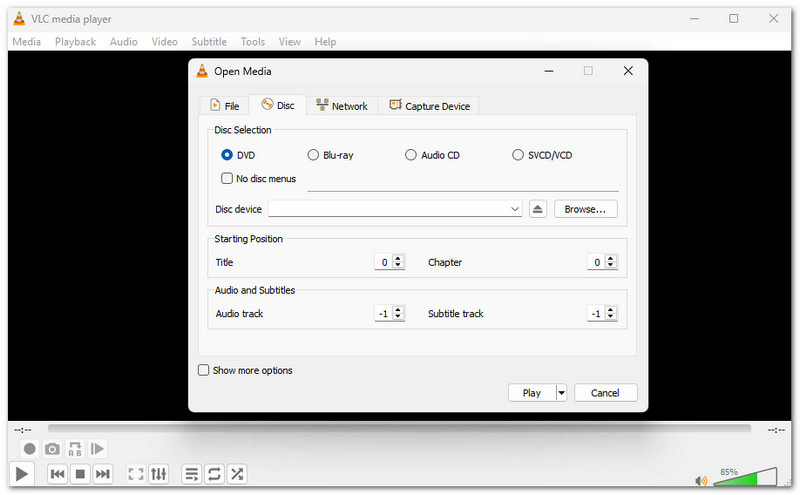
Task: Toggle loop mode icon
Action: coord(214,474)
